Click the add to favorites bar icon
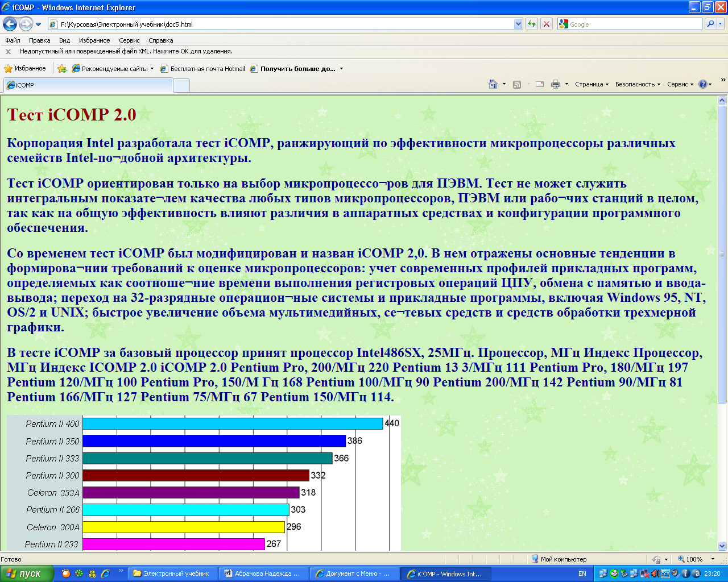Viewport: 728px width, 582px height. (62, 69)
